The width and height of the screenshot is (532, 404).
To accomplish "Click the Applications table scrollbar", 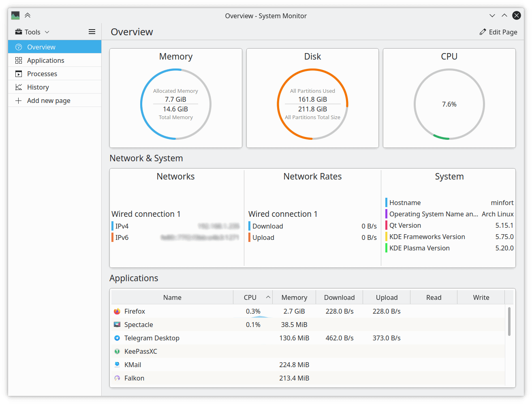I will click(x=509, y=321).
